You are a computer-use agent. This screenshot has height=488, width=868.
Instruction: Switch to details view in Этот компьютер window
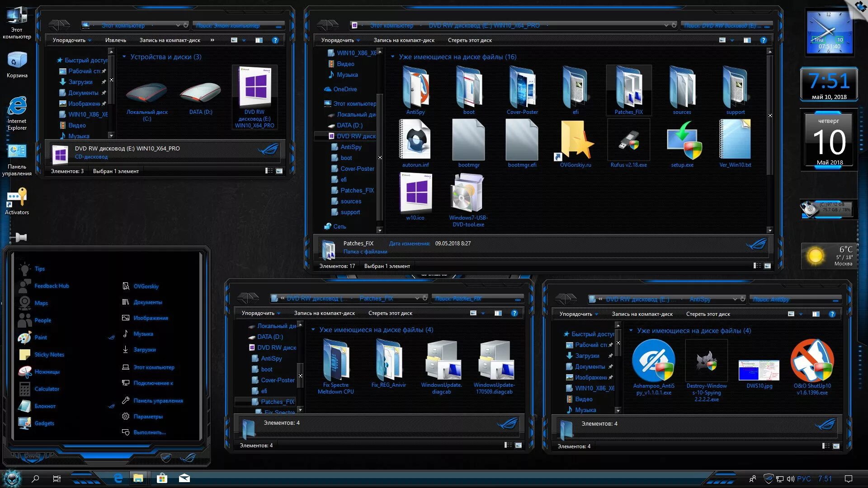click(x=269, y=171)
